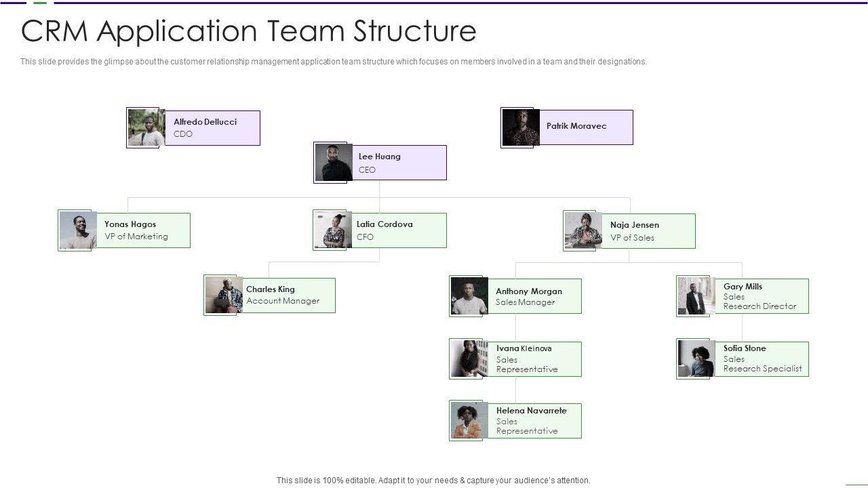Select the 'Alfredo Dellucci' name text
This screenshot has width=868, height=488.
(205, 122)
